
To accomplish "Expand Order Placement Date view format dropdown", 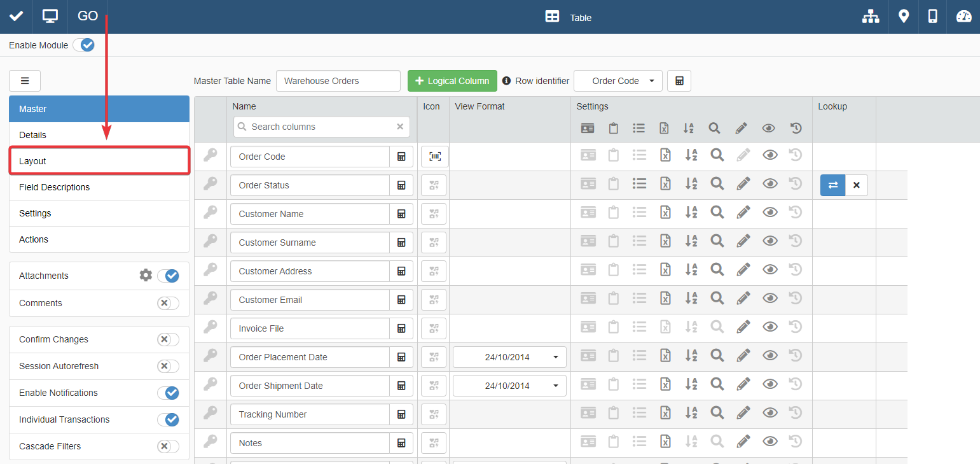I will pos(509,357).
